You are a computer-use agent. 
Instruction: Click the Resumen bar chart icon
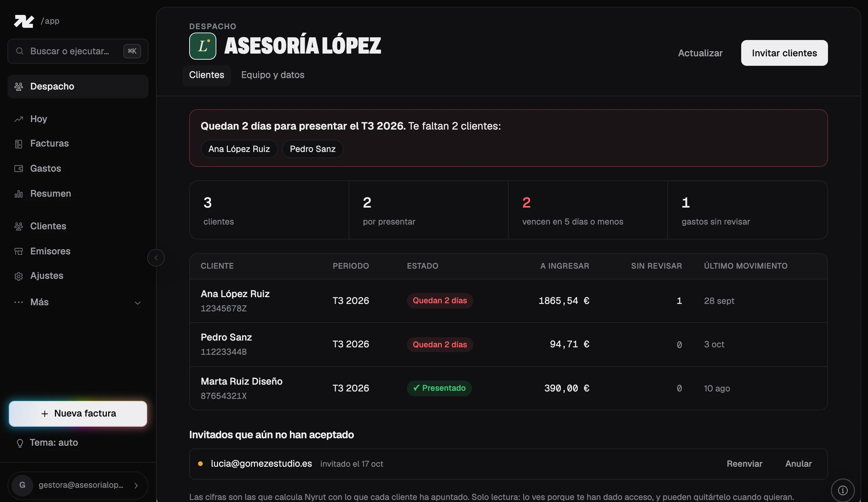click(x=19, y=194)
